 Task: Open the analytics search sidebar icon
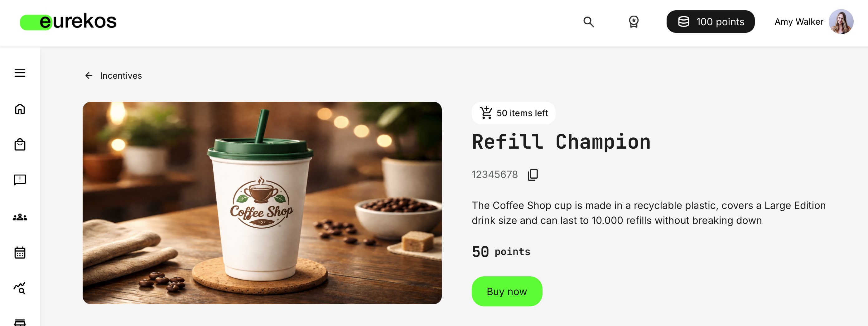click(20, 288)
